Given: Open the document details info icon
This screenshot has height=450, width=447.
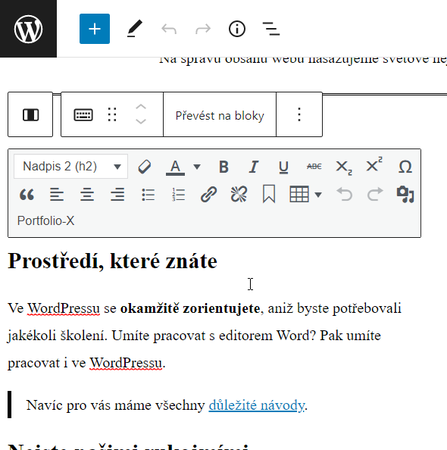Looking at the screenshot, I should (x=237, y=29).
